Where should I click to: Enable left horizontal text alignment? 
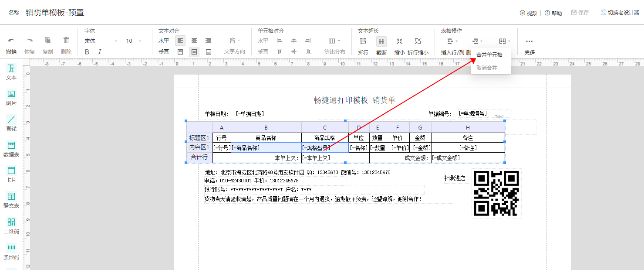pyautogui.click(x=180, y=41)
